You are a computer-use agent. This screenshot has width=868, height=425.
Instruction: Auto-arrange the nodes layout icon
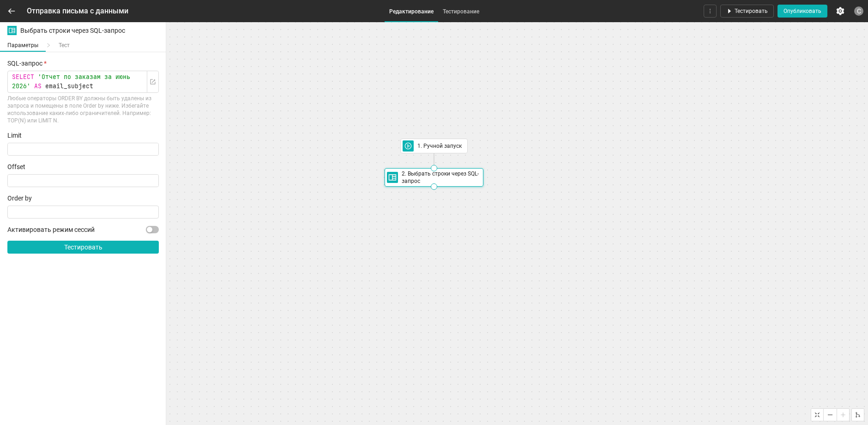[858, 415]
